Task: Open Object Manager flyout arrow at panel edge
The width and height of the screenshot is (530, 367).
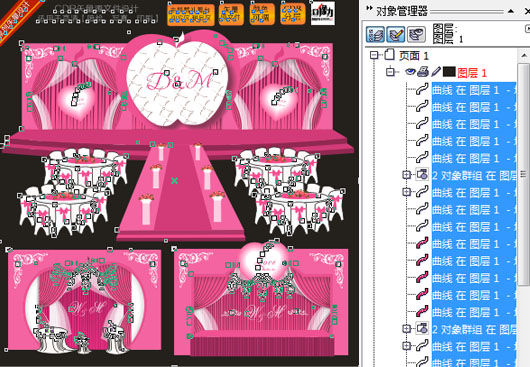Action: (x=527, y=29)
